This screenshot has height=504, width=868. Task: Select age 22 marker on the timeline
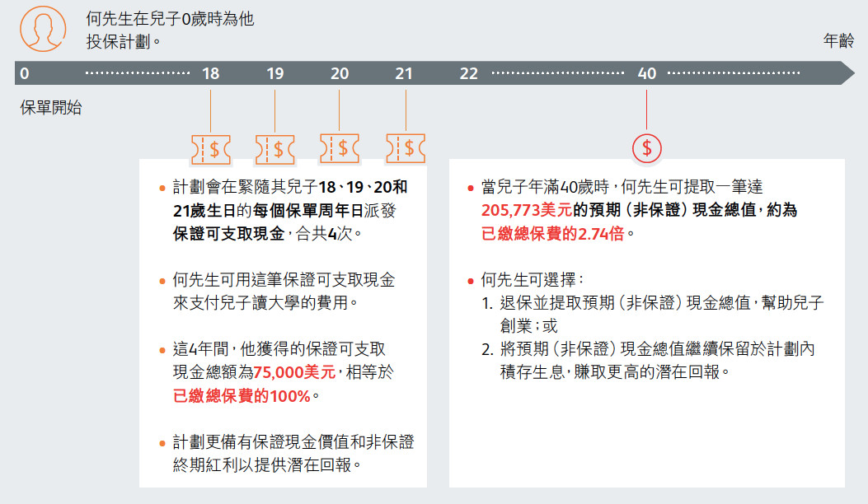pyautogui.click(x=468, y=73)
